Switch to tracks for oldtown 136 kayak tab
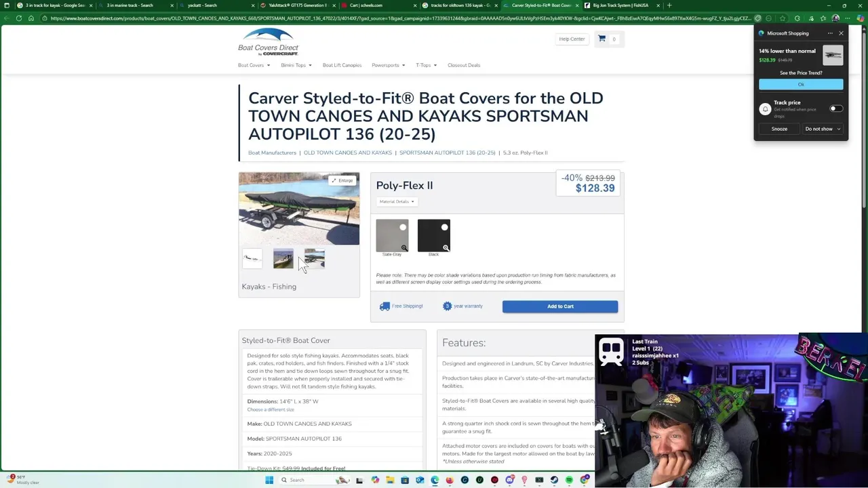Screen dimensions: 868x488 pos(461,5)
